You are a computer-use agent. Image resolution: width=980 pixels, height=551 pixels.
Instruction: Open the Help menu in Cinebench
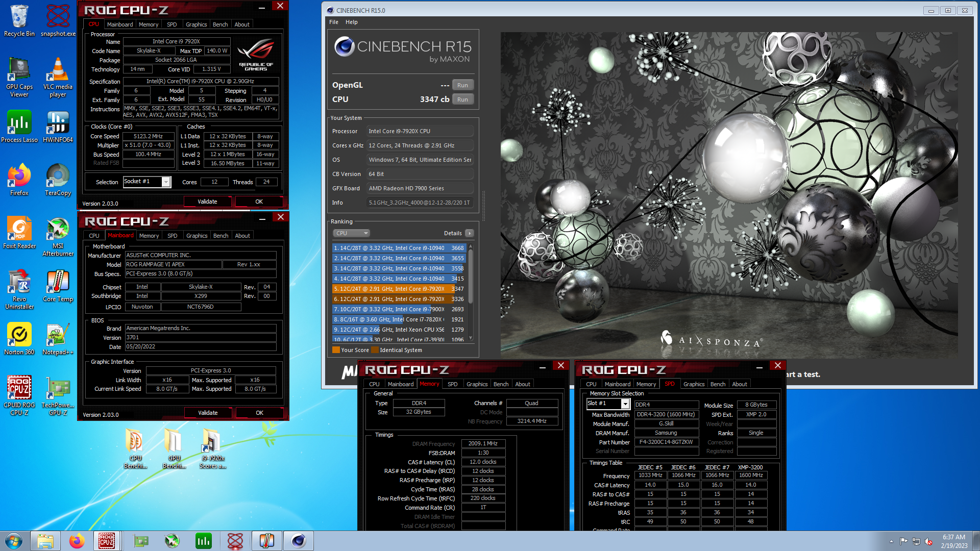click(x=352, y=22)
